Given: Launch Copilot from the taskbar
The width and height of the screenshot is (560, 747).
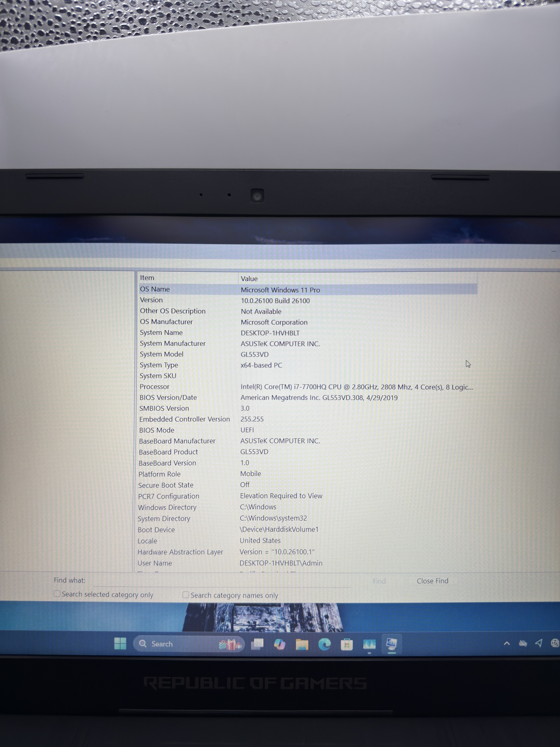Looking at the screenshot, I should pyautogui.click(x=279, y=644).
